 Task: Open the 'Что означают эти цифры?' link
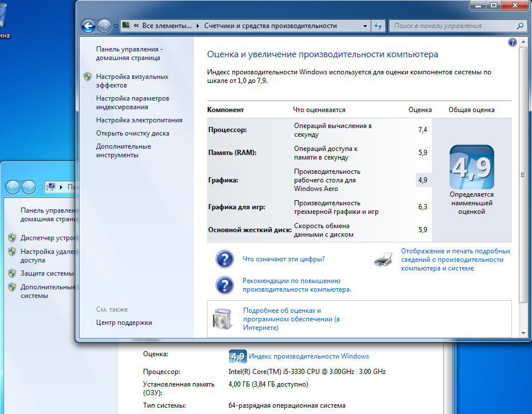[284, 259]
